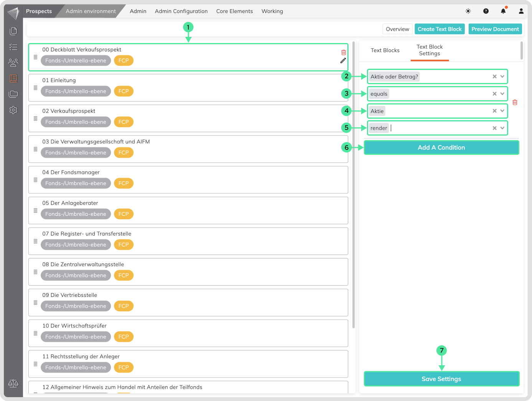Open the help question mark icon
Screen dimensions: 532x401
point(486,11)
